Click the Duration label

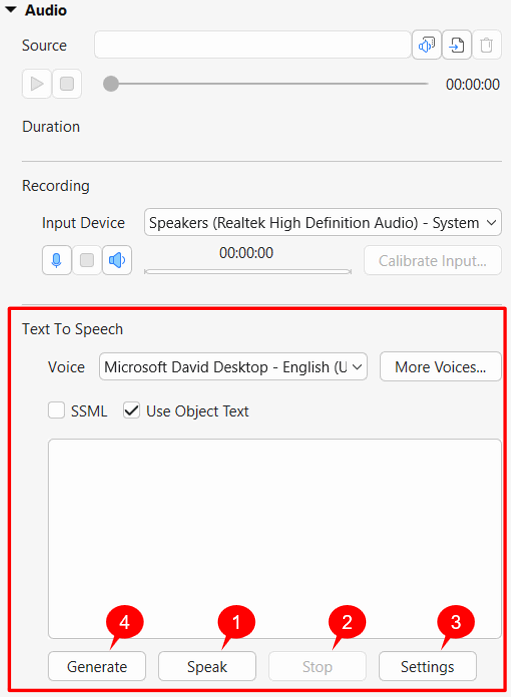click(51, 127)
